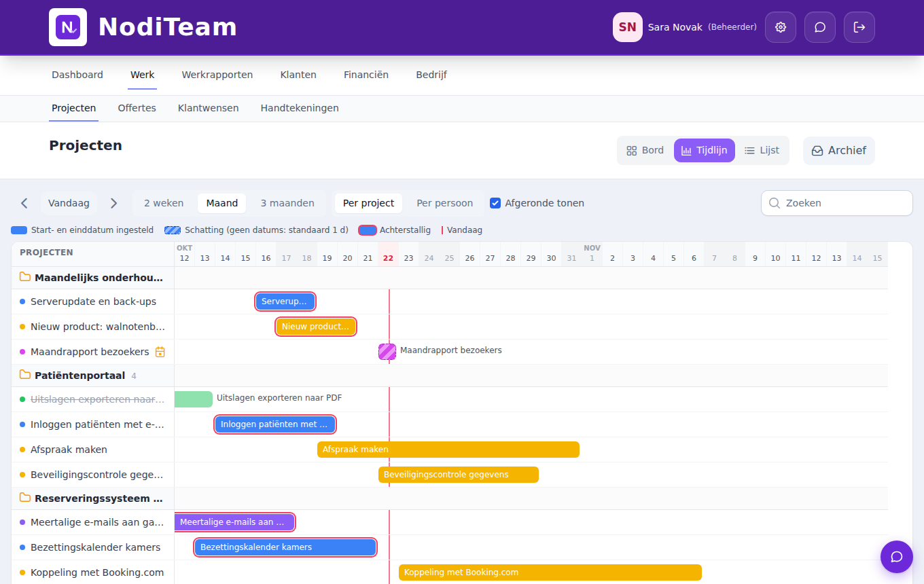Go to previous period with left chevron
Image resolution: width=924 pixels, height=584 pixels.
pos(24,203)
